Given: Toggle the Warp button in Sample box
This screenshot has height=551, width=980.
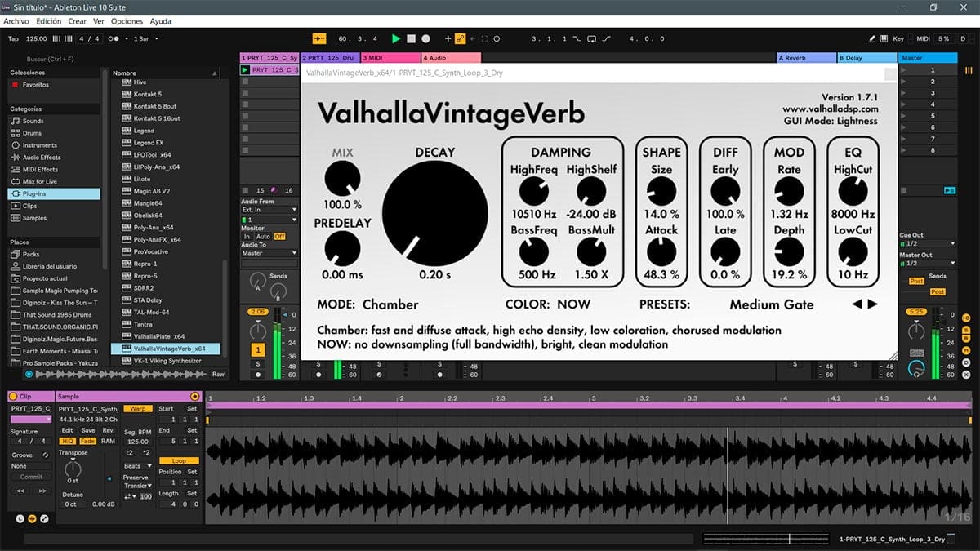Looking at the screenshot, I should click(138, 408).
